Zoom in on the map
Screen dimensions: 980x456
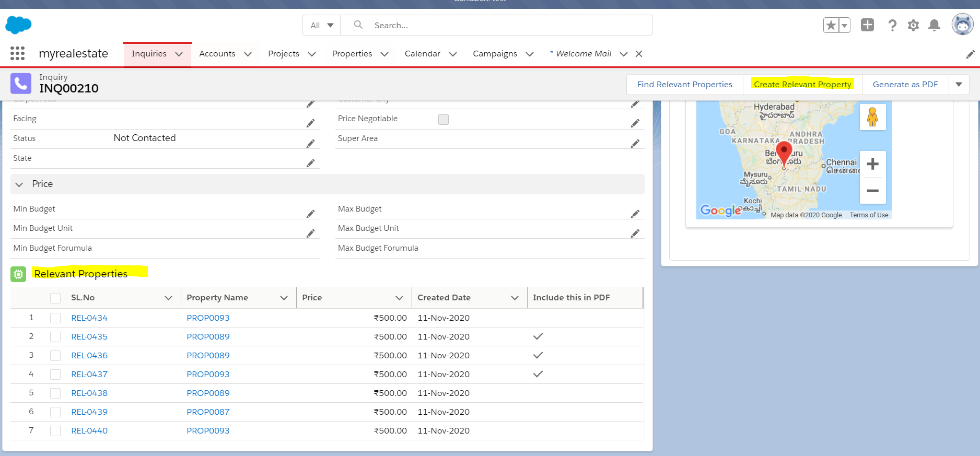[x=872, y=165]
